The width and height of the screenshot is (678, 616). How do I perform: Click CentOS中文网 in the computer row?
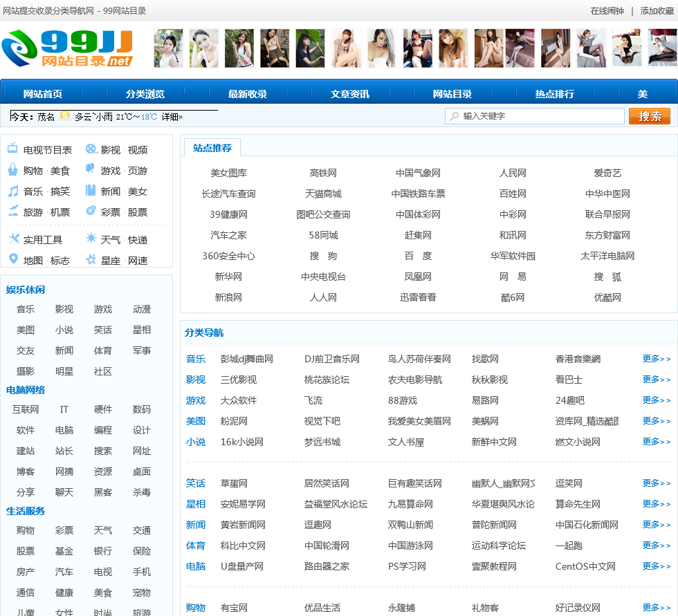click(x=585, y=566)
